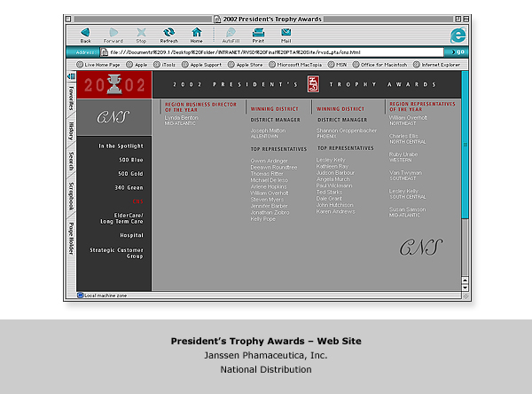Refresh the page using Refresh icon

169,33
